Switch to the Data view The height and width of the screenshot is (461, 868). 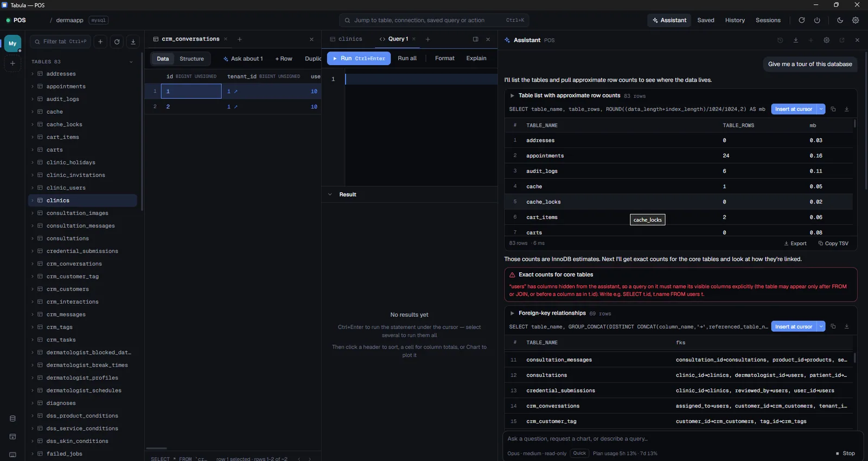(163, 59)
